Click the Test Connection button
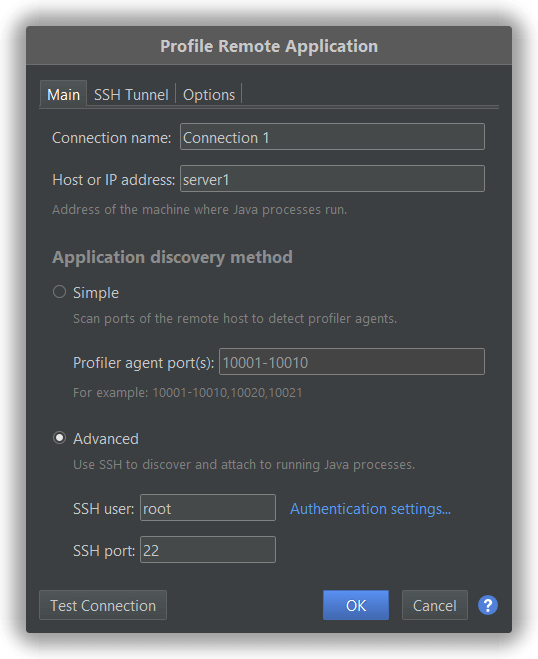Image resolution: width=538 pixels, height=659 pixels. pos(103,605)
